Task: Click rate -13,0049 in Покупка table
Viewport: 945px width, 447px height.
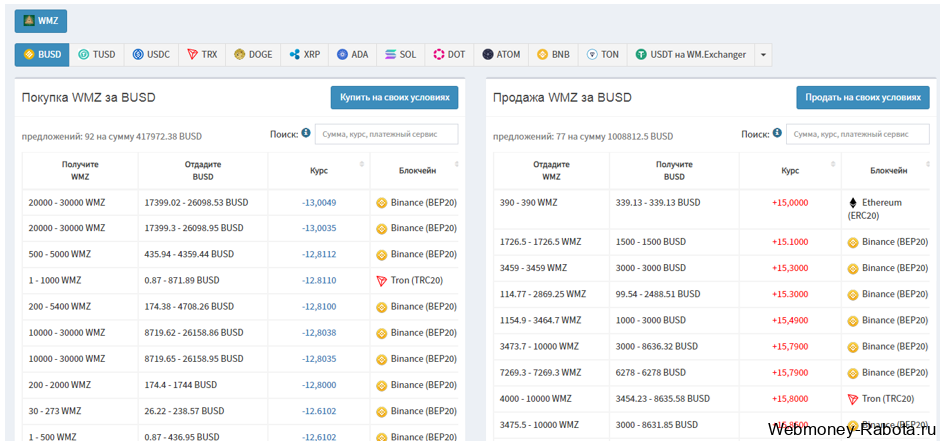Action: coord(319,202)
